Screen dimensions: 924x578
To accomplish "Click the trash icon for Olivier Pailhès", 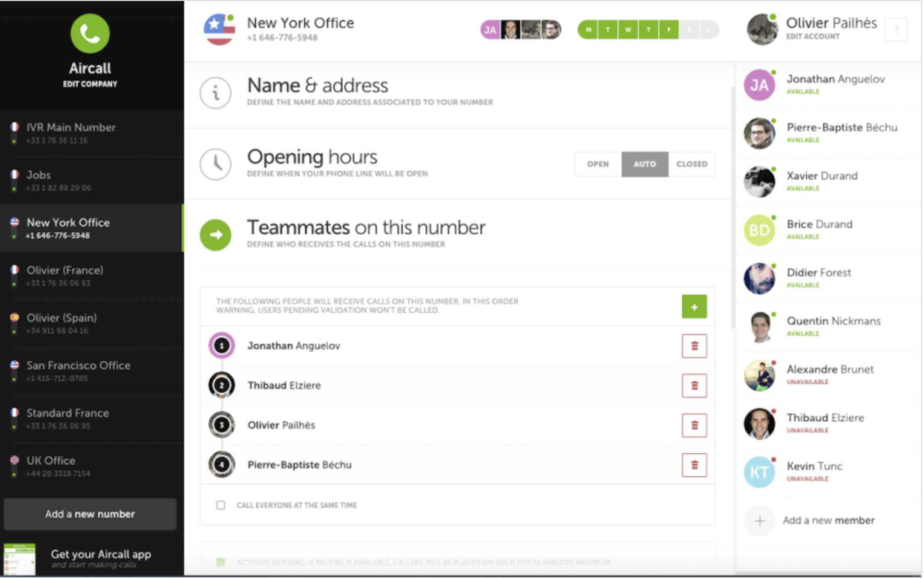I will 694,425.
